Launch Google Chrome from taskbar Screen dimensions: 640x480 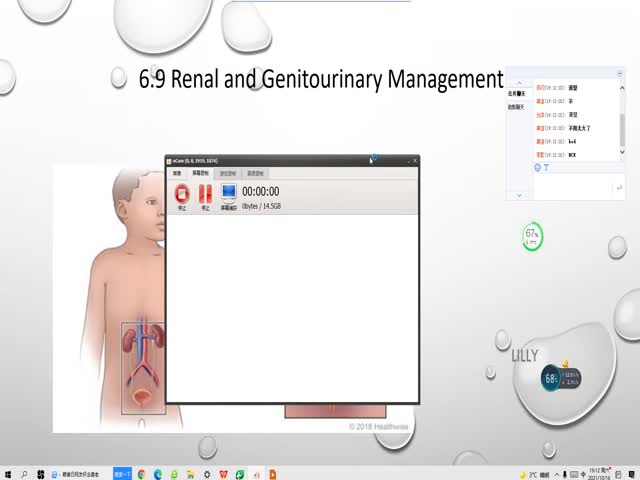[141, 474]
